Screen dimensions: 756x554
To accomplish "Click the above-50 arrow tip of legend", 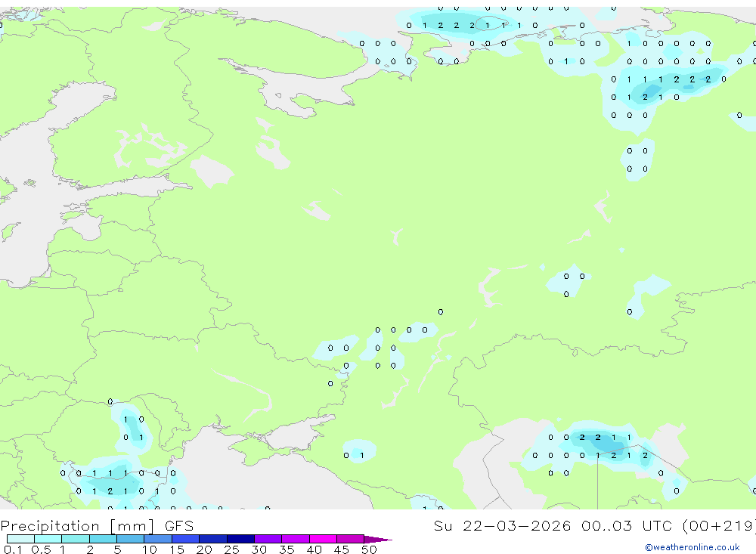I will point(378,540).
